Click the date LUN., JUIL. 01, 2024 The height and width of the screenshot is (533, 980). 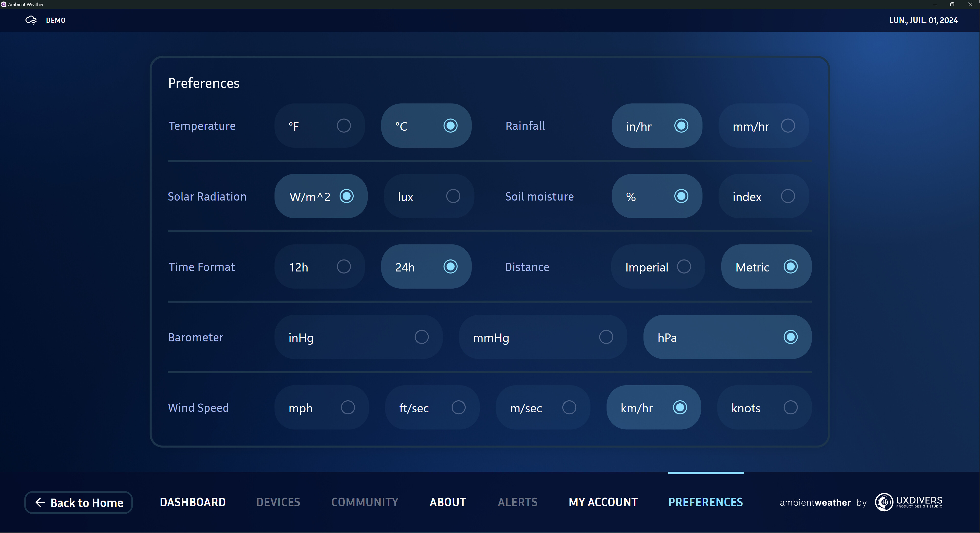tap(923, 20)
